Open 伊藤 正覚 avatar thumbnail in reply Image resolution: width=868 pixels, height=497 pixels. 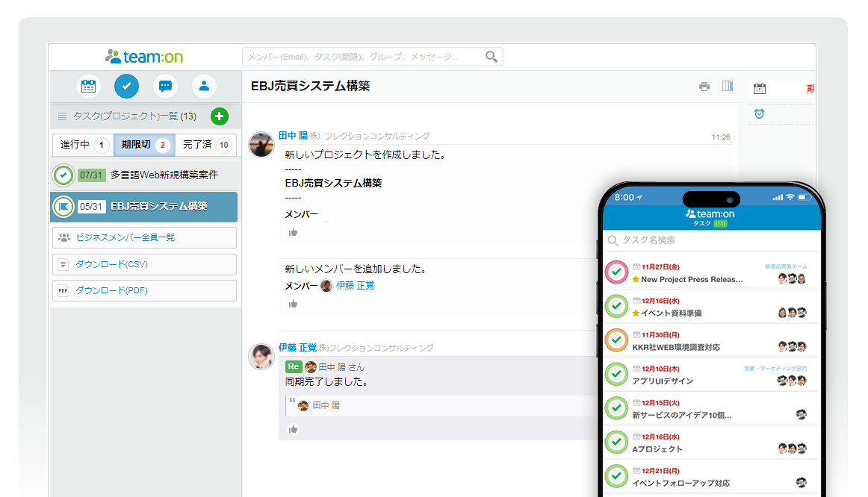[261, 357]
